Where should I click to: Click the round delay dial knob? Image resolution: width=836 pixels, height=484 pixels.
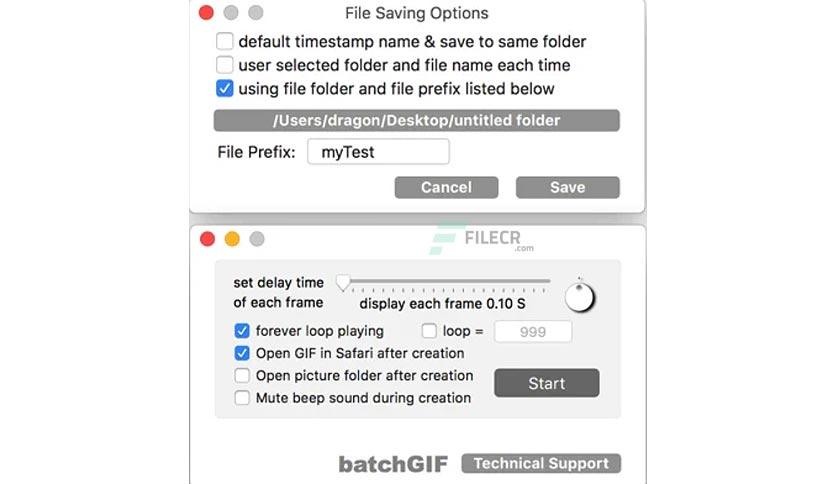(580, 296)
